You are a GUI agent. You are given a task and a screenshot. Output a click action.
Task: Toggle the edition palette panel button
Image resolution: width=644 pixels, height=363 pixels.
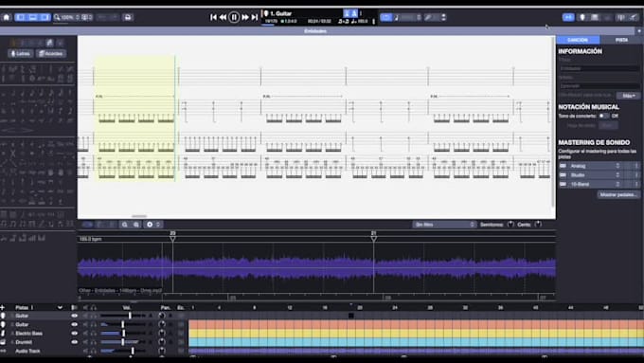[x=568, y=17]
